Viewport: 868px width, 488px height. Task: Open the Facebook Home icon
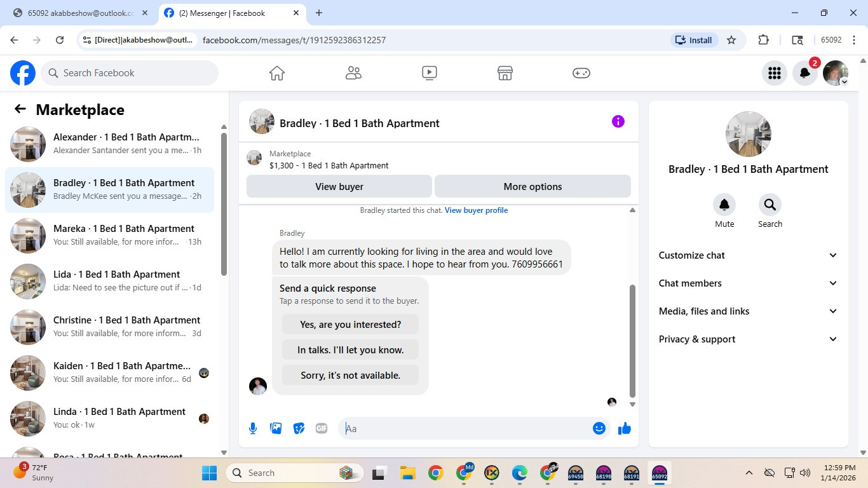[x=277, y=73]
